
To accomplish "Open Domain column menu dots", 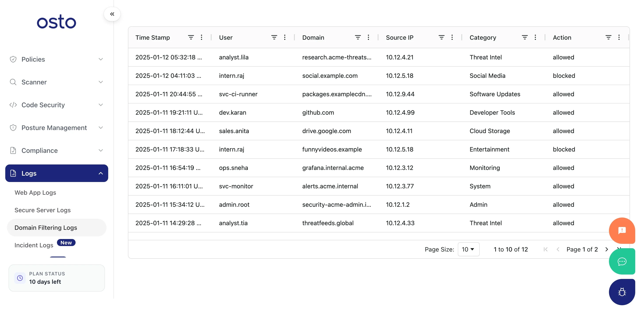I will click(x=368, y=37).
